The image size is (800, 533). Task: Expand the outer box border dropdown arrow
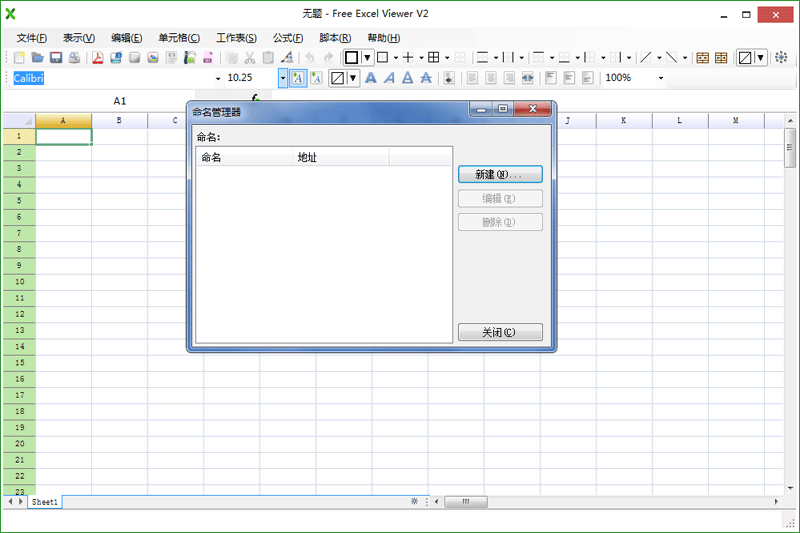pos(396,58)
